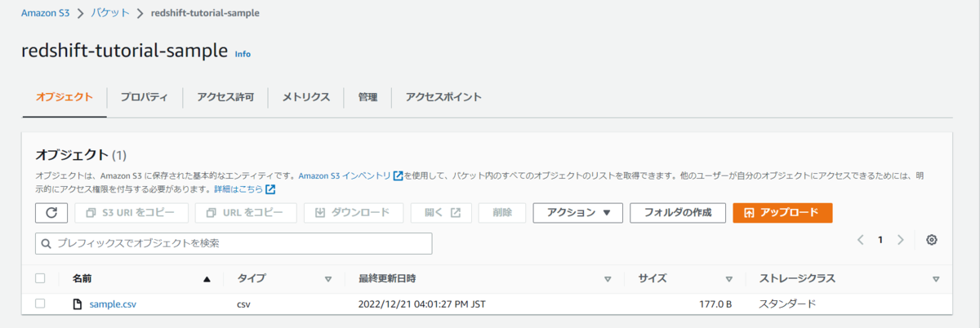This screenshot has height=328, width=980.
Task: Click external link icon beside Amazon S3 インベントリ
Action: pyautogui.click(x=398, y=175)
